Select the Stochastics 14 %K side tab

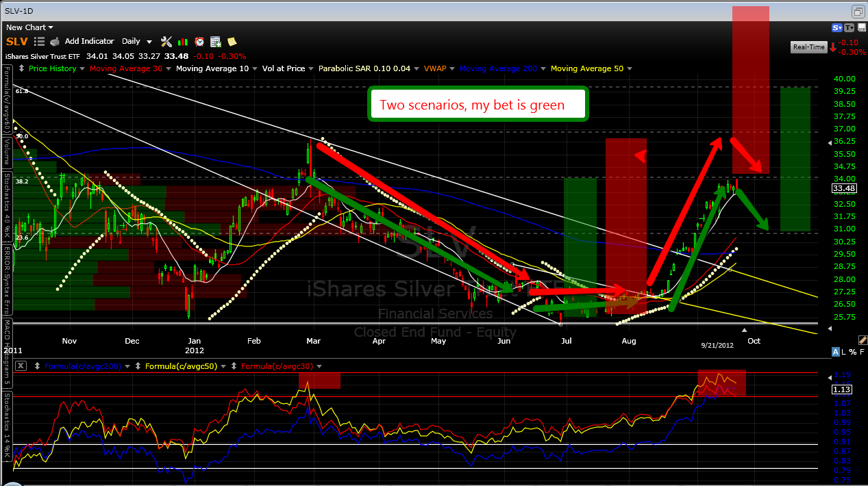[6, 426]
